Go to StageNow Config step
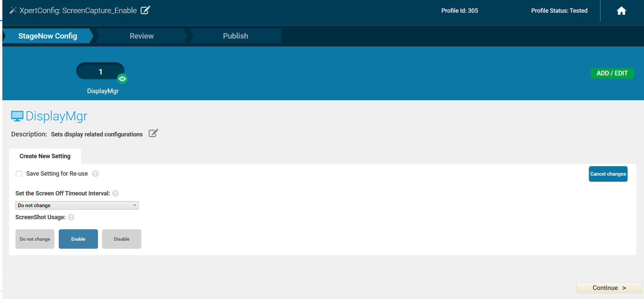644x299 pixels. click(48, 36)
